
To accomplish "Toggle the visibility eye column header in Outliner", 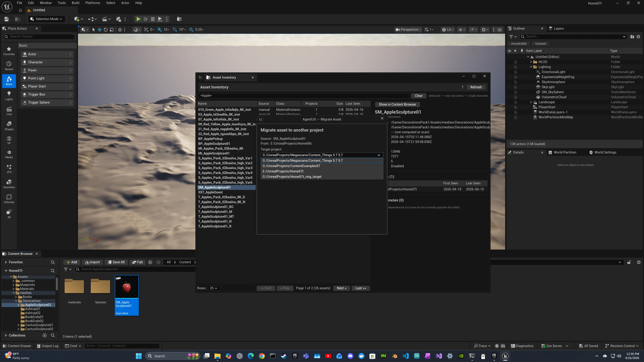I will coord(509,51).
